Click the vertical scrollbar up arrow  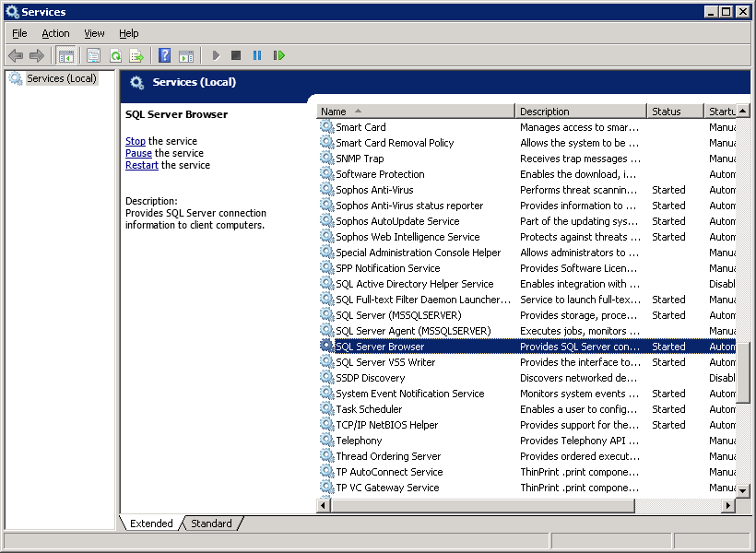point(742,111)
